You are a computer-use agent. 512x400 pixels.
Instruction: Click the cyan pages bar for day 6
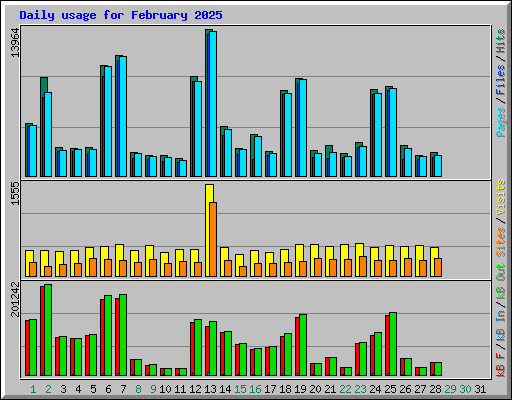click(108, 121)
